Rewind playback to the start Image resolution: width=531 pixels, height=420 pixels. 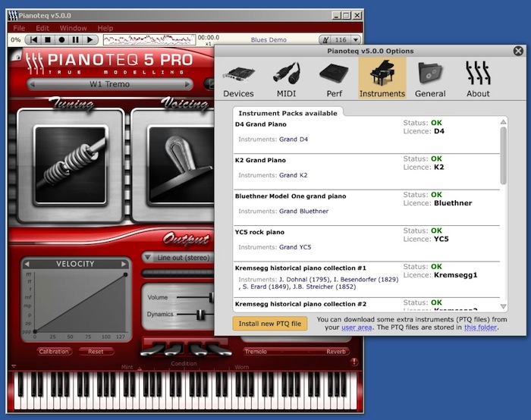(33, 39)
